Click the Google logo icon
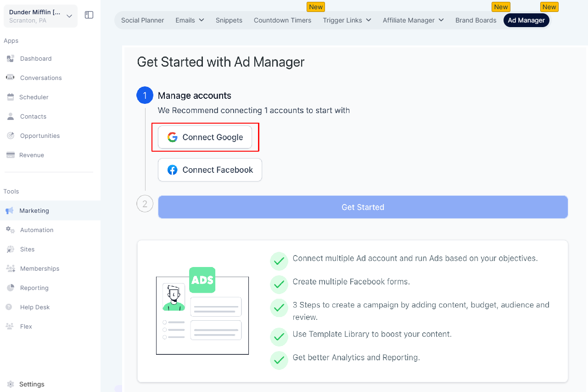Viewport: 588px width, 392px height. (x=173, y=137)
